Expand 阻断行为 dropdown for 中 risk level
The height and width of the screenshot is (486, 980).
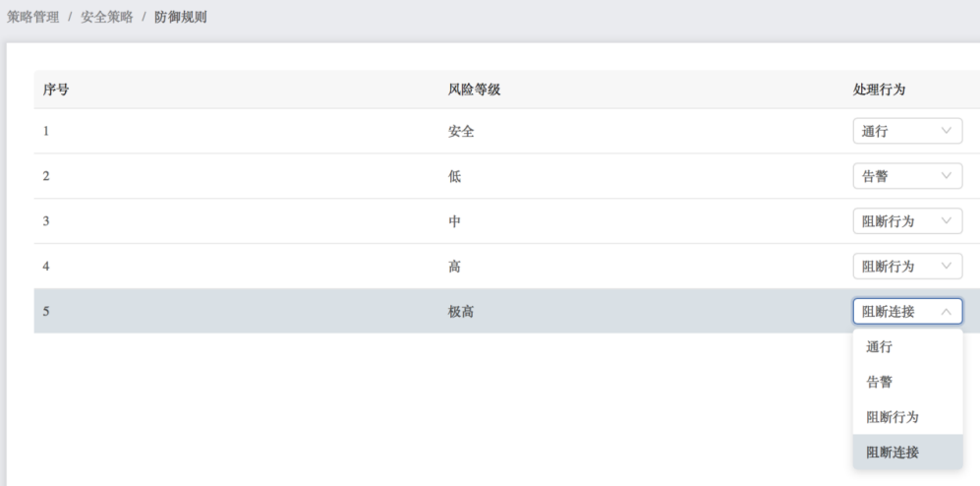907,220
